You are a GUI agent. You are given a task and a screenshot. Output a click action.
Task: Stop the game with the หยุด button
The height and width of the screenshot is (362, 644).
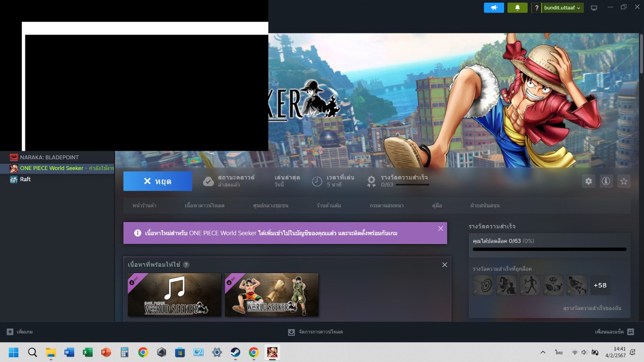[x=158, y=181]
